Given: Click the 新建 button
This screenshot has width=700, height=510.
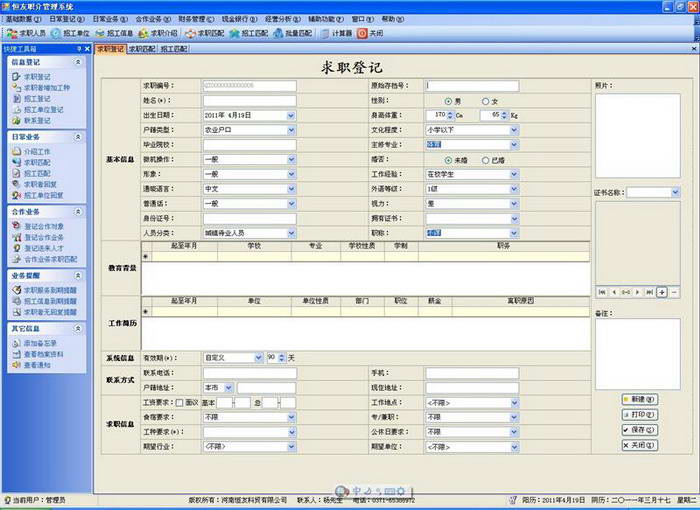Looking at the screenshot, I should (640, 399).
